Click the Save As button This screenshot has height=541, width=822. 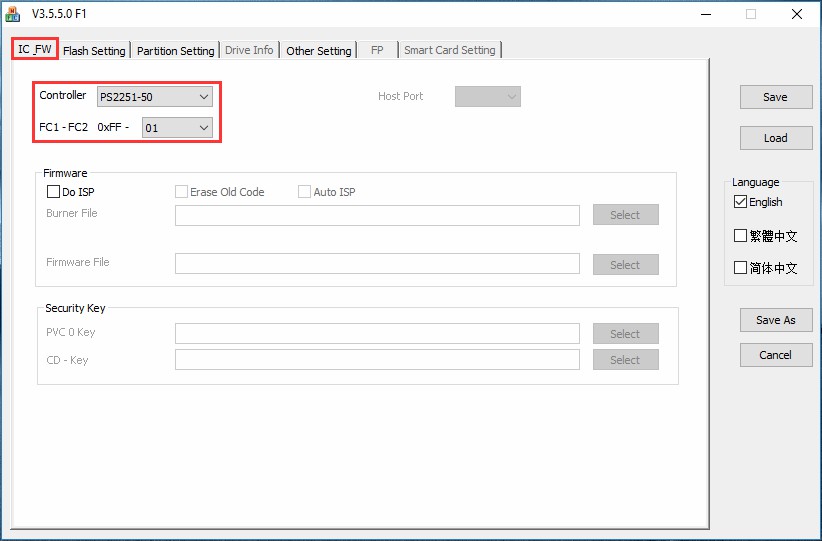point(776,320)
